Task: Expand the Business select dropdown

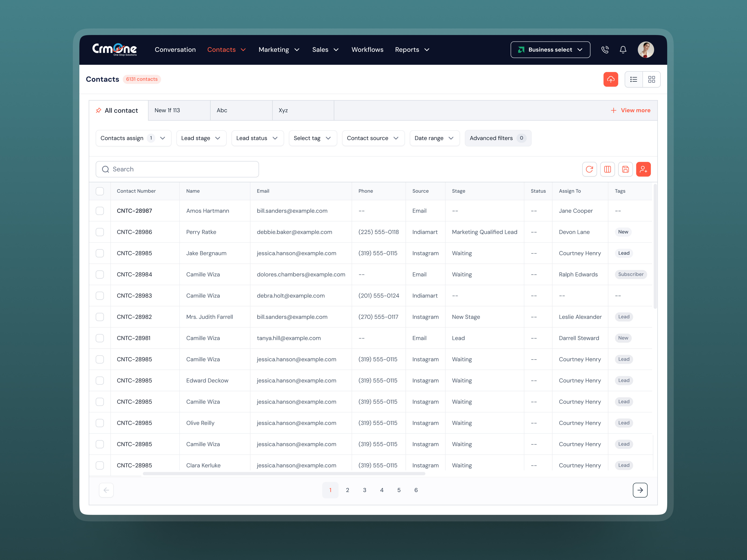Action: pos(550,50)
